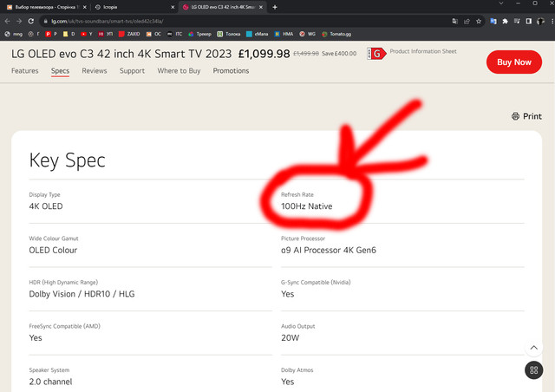The image size is (555, 392).
Task: Click the OLED Colour value
Action: click(x=53, y=251)
